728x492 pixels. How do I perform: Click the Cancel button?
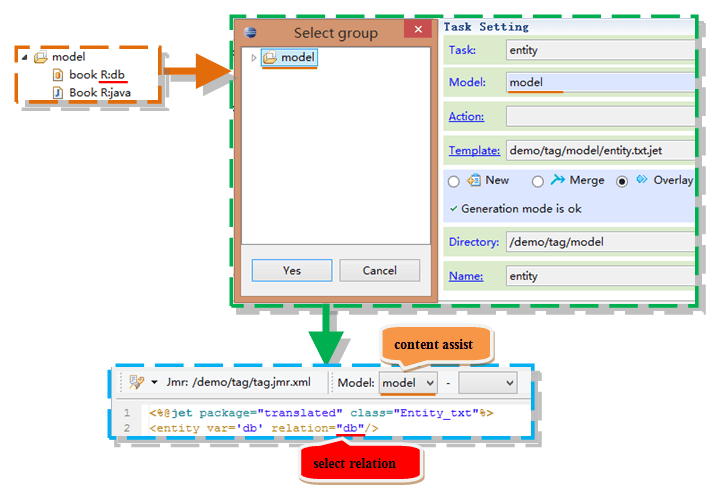point(379,270)
